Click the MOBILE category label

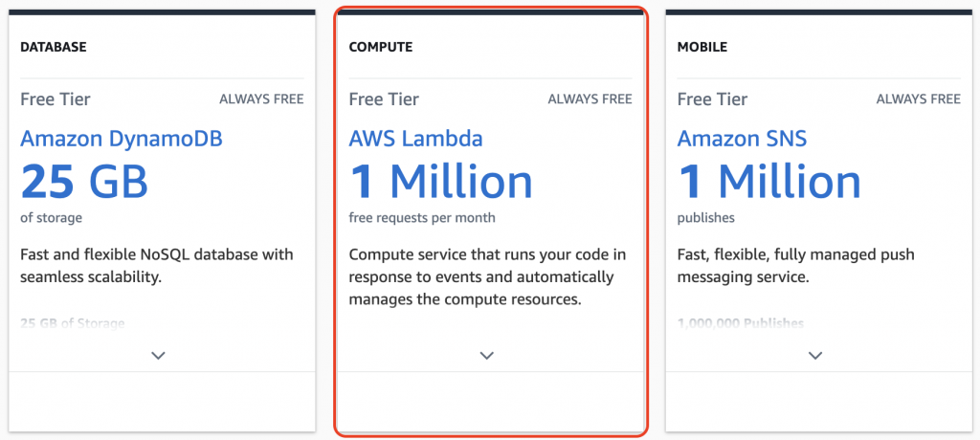pos(702,47)
